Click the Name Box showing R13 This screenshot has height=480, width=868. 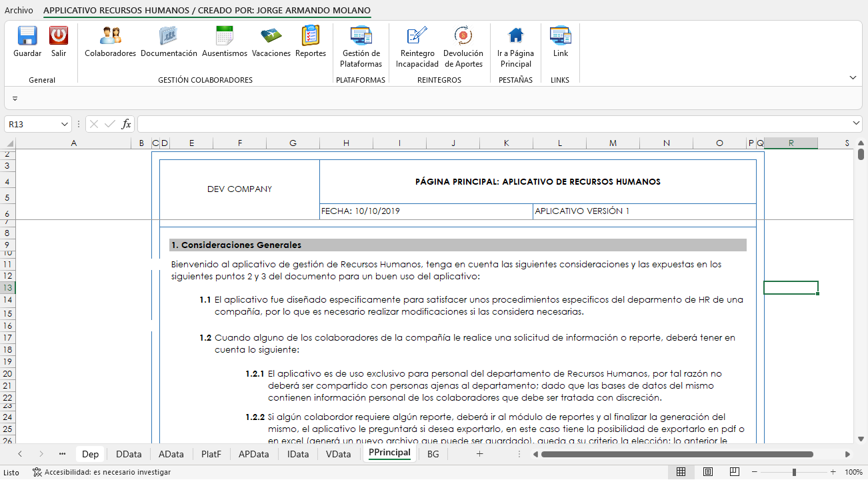(32, 124)
